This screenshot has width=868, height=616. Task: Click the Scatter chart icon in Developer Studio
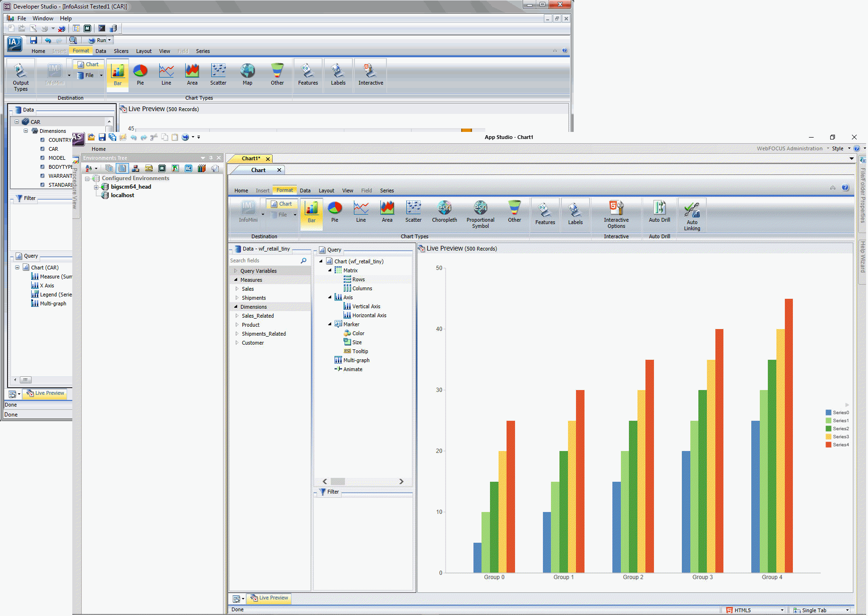(x=218, y=74)
